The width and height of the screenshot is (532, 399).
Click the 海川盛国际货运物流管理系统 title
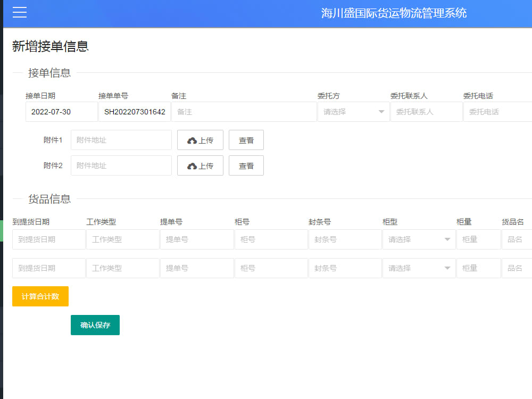click(393, 13)
